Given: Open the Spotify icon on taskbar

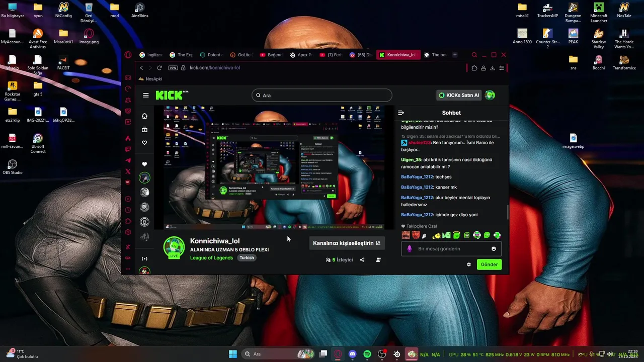Looking at the screenshot, I should click(367, 354).
